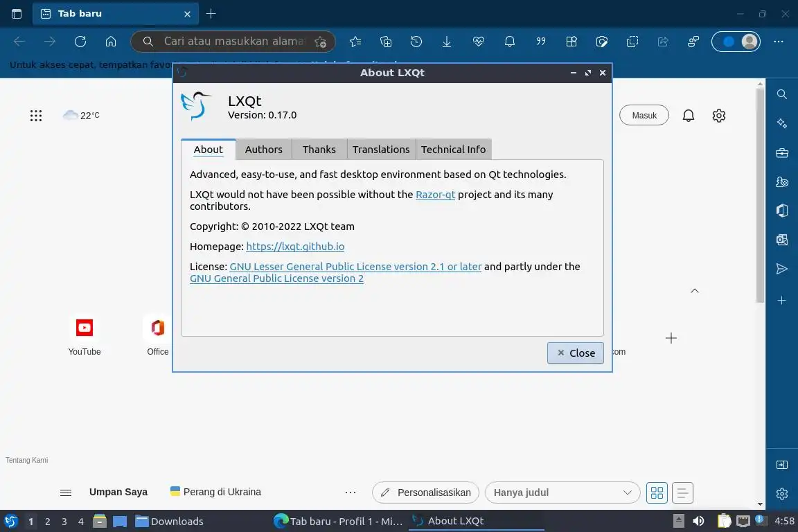Open browsing History icon
Image resolution: width=798 pixels, height=532 pixels.
tap(416, 42)
